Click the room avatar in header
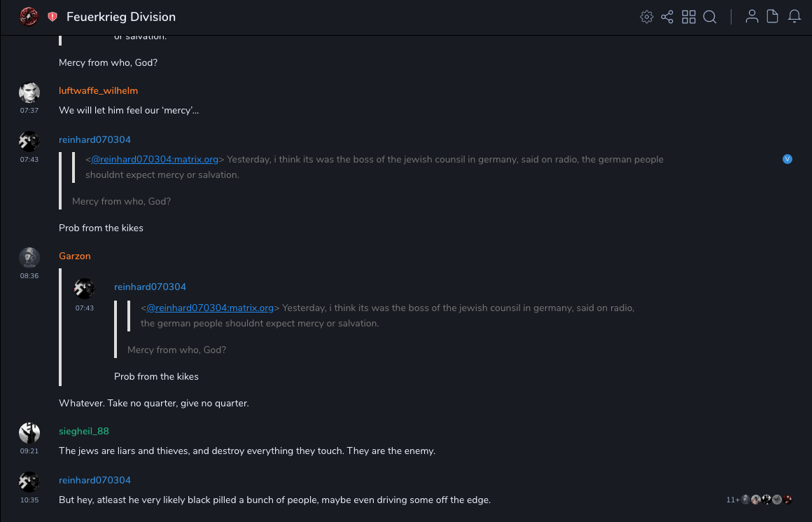812x522 pixels. 29,17
